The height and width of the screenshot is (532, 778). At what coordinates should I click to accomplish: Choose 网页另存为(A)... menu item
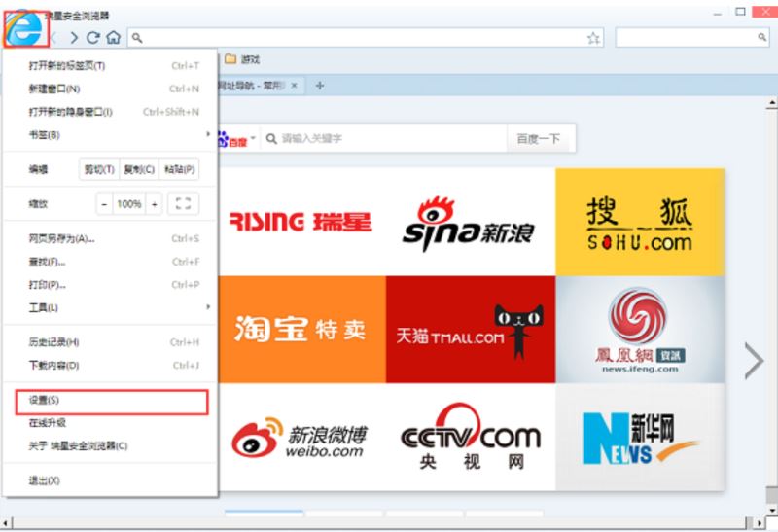110,238
